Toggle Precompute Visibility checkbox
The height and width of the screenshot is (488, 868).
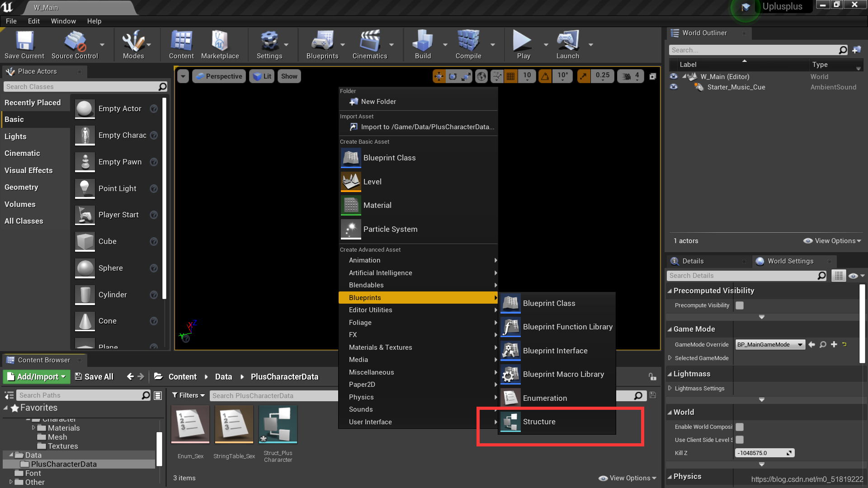click(x=740, y=305)
